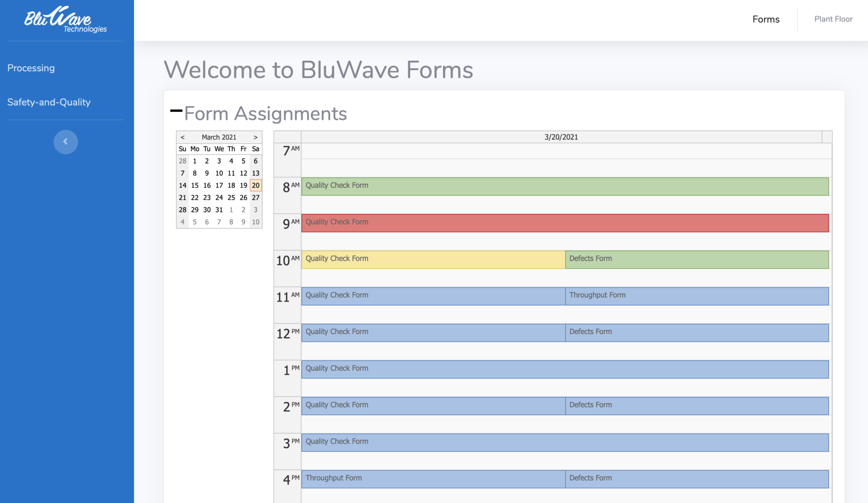Expand the Safety-and-Quality sidebar section
Screen dimensions: 868x503
point(49,102)
